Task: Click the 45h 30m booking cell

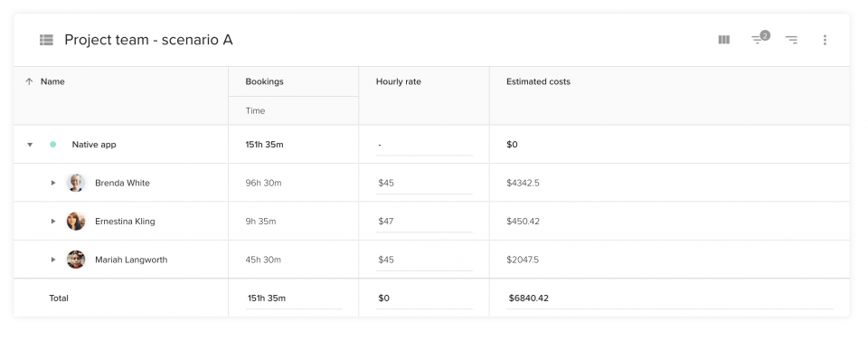Action: [x=263, y=259]
